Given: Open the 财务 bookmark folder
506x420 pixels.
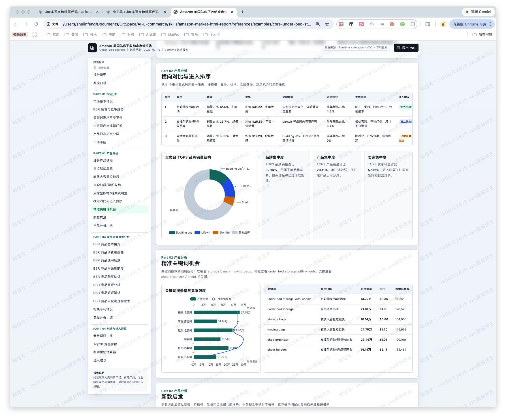Looking at the screenshot, I should [127, 35].
